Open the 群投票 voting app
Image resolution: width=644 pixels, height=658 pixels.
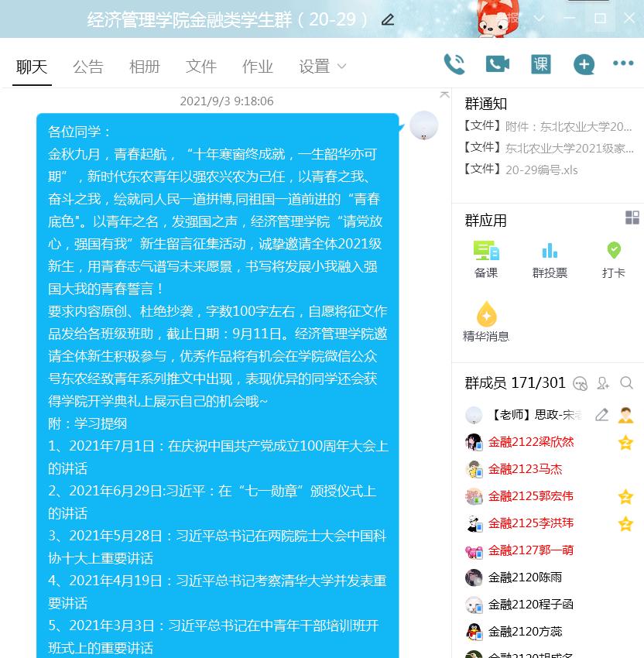click(x=550, y=259)
